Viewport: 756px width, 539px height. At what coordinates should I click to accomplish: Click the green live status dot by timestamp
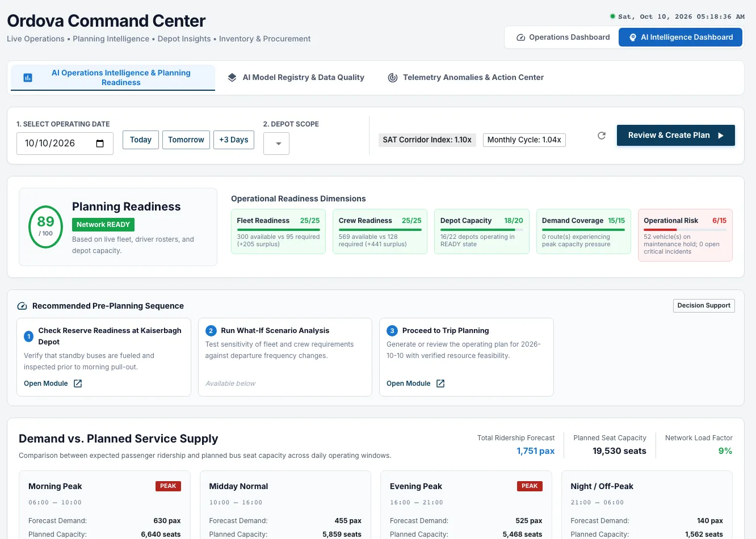point(612,16)
